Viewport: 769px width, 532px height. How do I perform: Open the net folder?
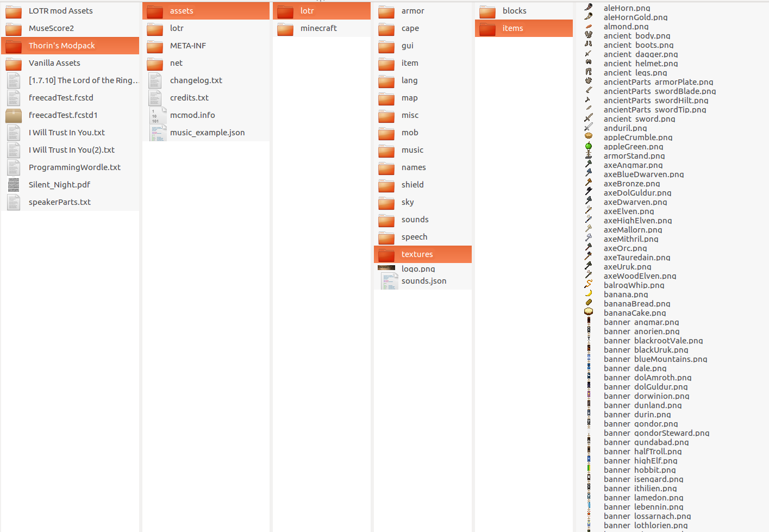pyautogui.click(x=206, y=63)
